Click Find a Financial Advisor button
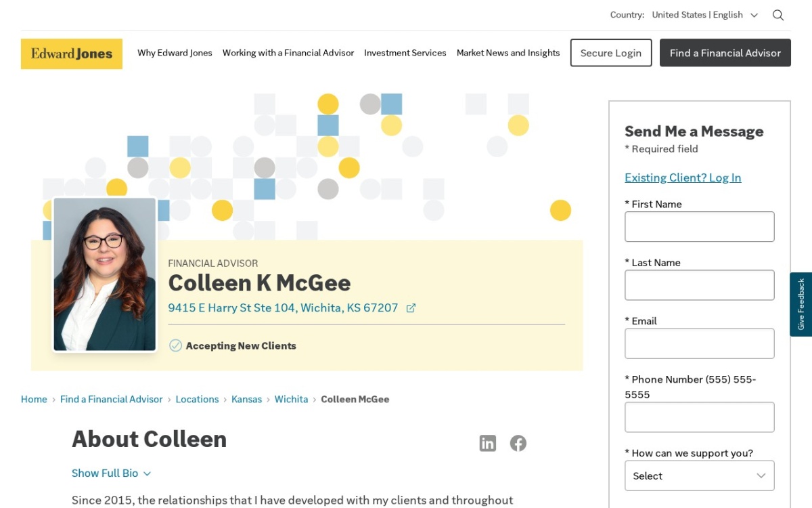 pos(725,53)
